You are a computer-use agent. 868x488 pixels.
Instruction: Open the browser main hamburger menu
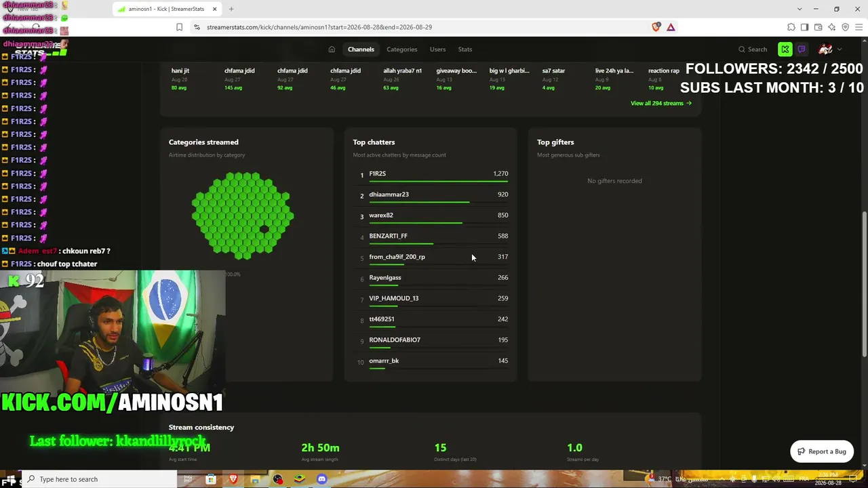[858, 27]
